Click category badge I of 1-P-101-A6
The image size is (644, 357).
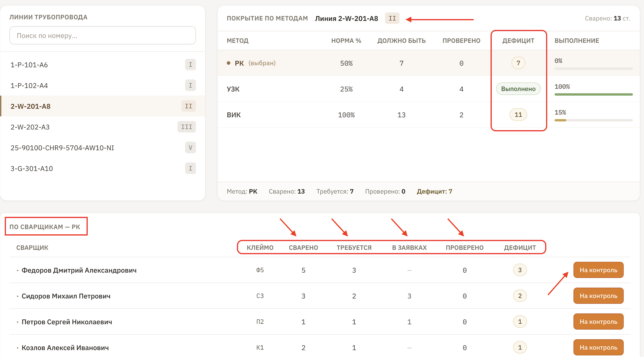click(191, 65)
